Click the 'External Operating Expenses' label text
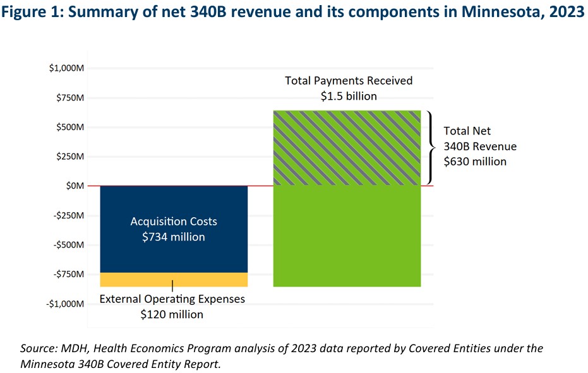This screenshot has height=373, width=588. [x=172, y=299]
